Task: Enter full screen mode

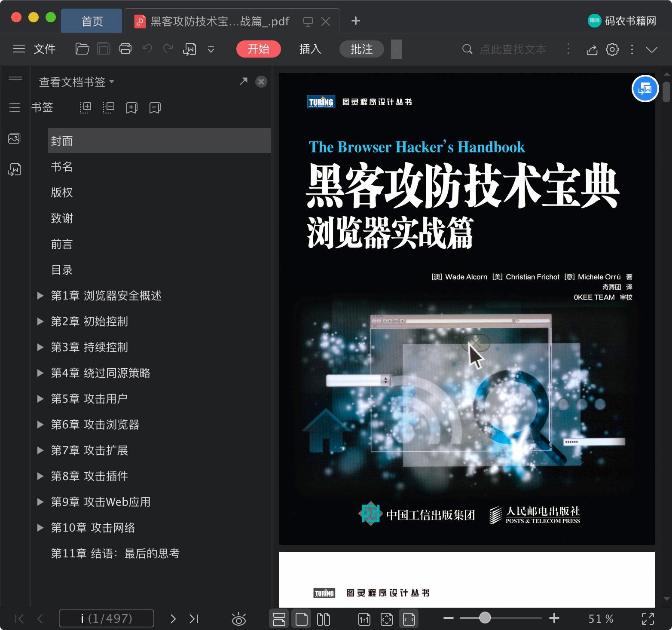Action: click(x=648, y=619)
